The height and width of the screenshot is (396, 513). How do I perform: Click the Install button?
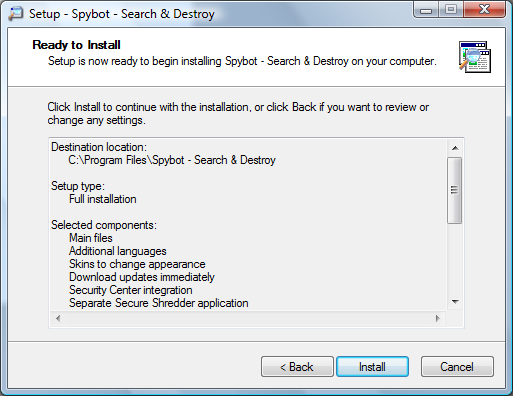[x=372, y=367]
